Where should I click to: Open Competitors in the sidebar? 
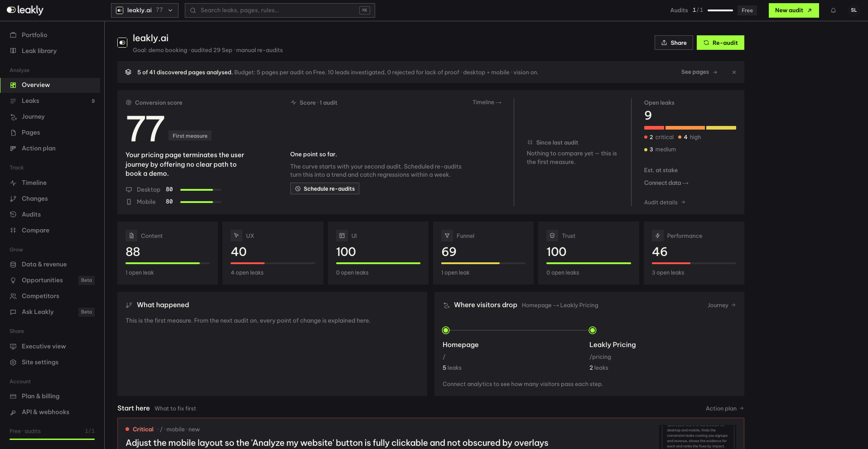coord(50,296)
